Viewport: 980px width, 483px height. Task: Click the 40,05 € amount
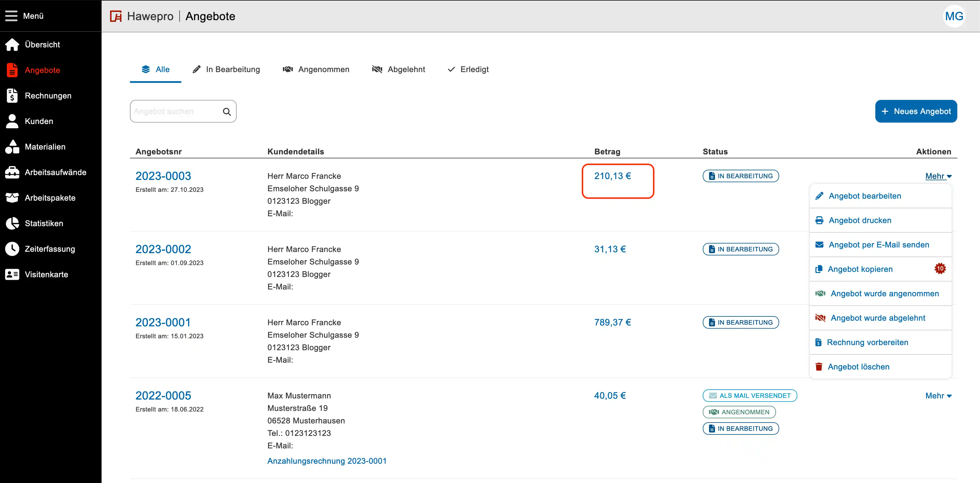click(x=610, y=396)
